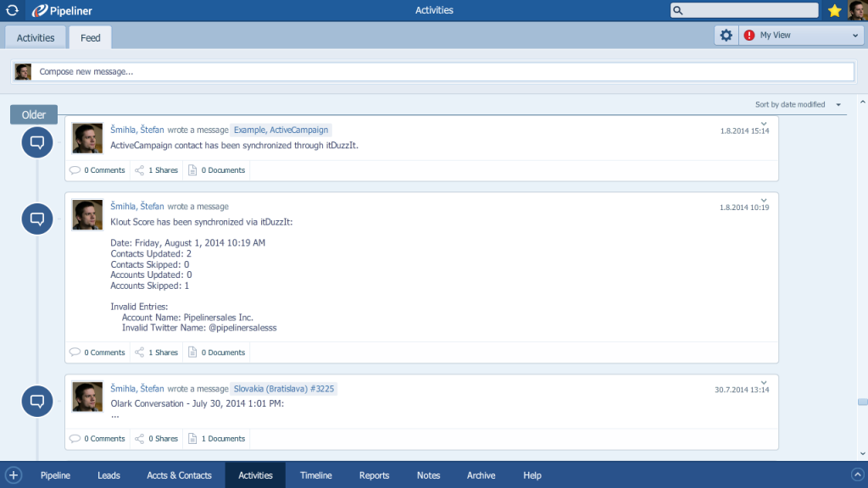This screenshot has width=868, height=488.
Task: Open the user profile avatar menu
Action: [858, 10]
